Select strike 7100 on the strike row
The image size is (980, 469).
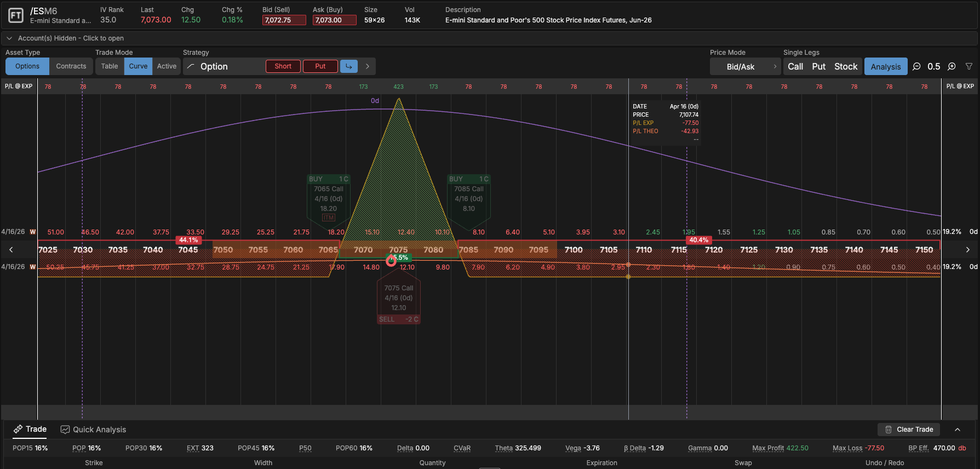point(574,250)
